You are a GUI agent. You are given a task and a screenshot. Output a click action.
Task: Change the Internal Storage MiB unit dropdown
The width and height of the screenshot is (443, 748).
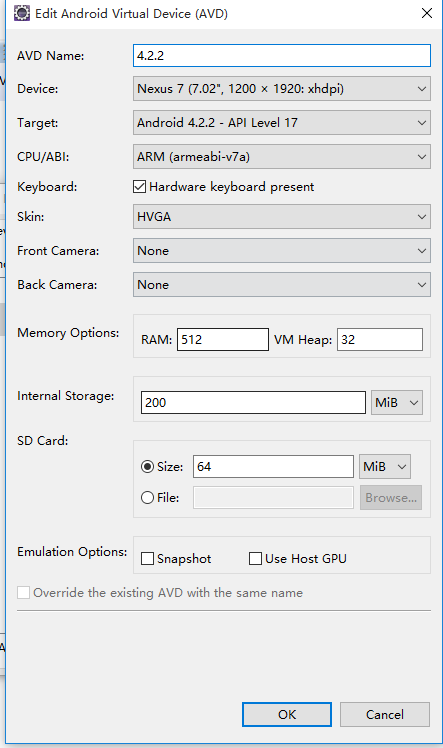tap(397, 403)
